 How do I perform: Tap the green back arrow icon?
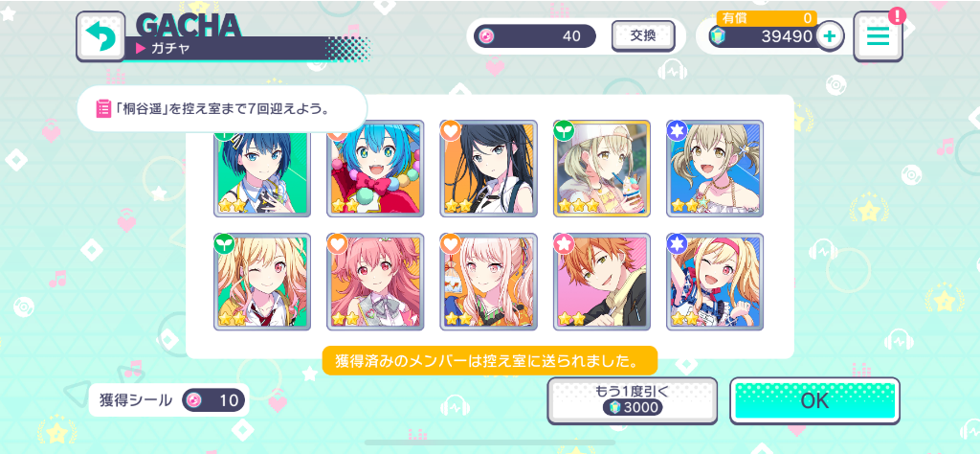coord(100,37)
